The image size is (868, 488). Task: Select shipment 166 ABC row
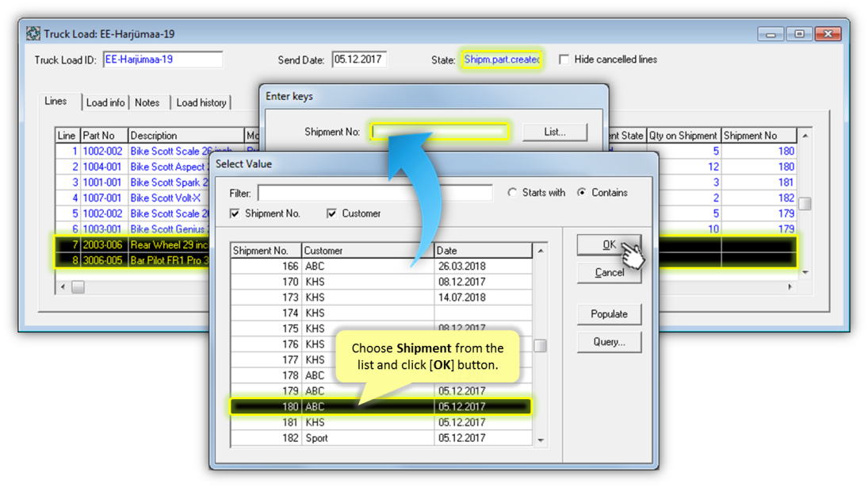tap(380, 267)
